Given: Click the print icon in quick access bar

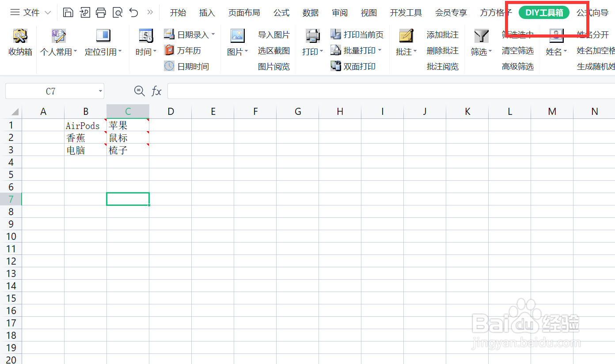Looking at the screenshot, I should (101, 12).
